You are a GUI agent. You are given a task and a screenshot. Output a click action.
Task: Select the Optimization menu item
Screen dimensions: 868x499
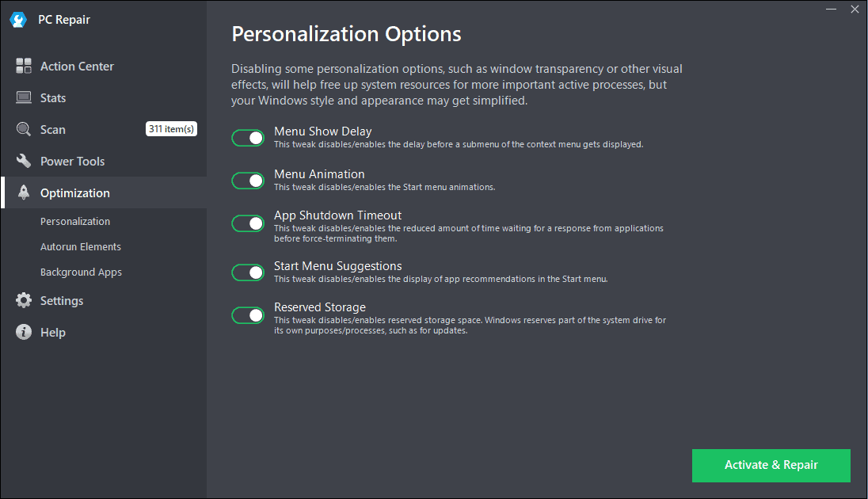[x=104, y=192]
